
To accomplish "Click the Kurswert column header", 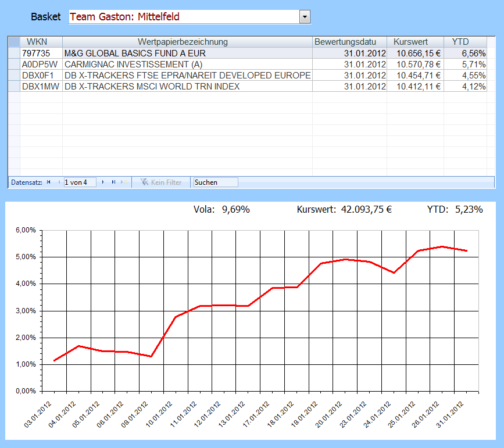I will [414, 42].
